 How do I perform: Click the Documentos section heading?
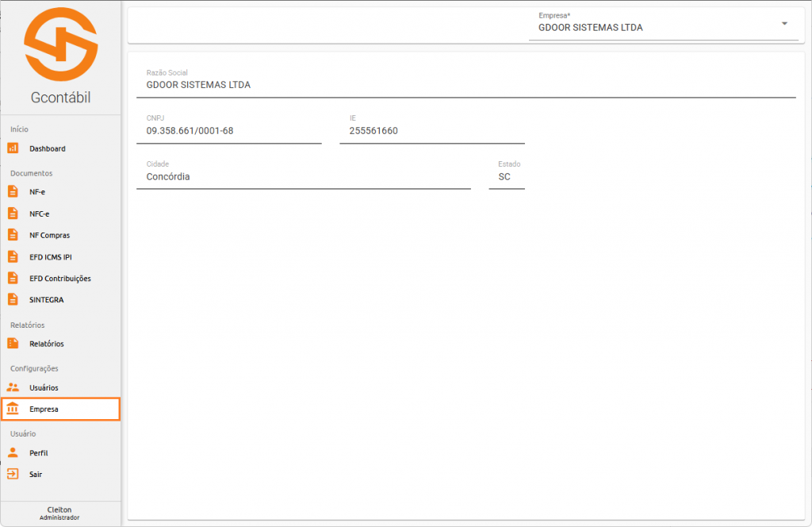pyautogui.click(x=32, y=173)
